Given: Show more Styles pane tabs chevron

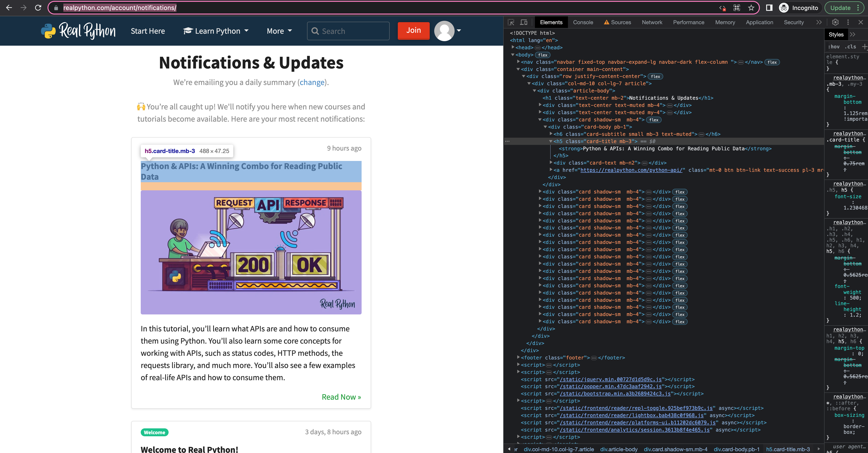Looking at the screenshot, I should (x=853, y=34).
